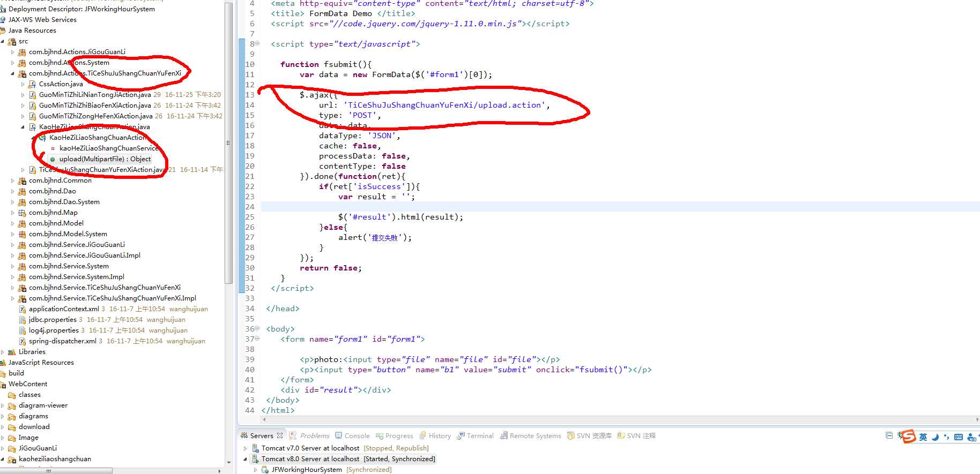Image resolution: width=980 pixels, height=474 pixels.
Task: Collapse Tomcat v8.0 server entry
Action: click(x=246, y=459)
